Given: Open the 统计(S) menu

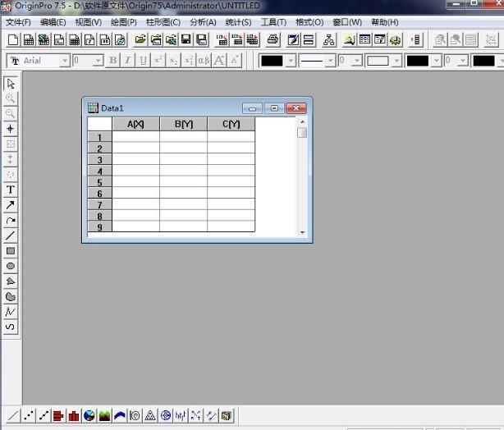Looking at the screenshot, I should click(x=238, y=22).
